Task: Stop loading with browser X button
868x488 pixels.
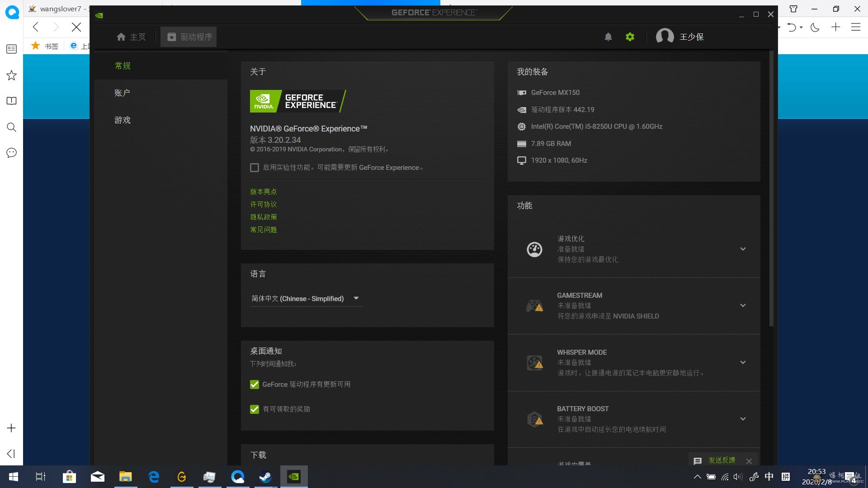Action: pyautogui.click(x=76, y=27)
